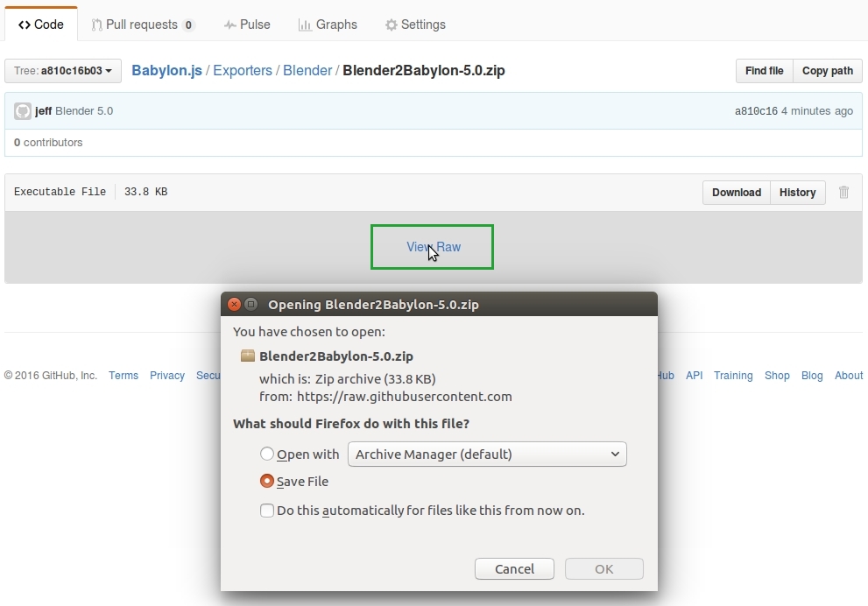Click the raw.githubusercontent.com source text
The width and height of the screenshot is (868, 606).
[x=404, y=396]
